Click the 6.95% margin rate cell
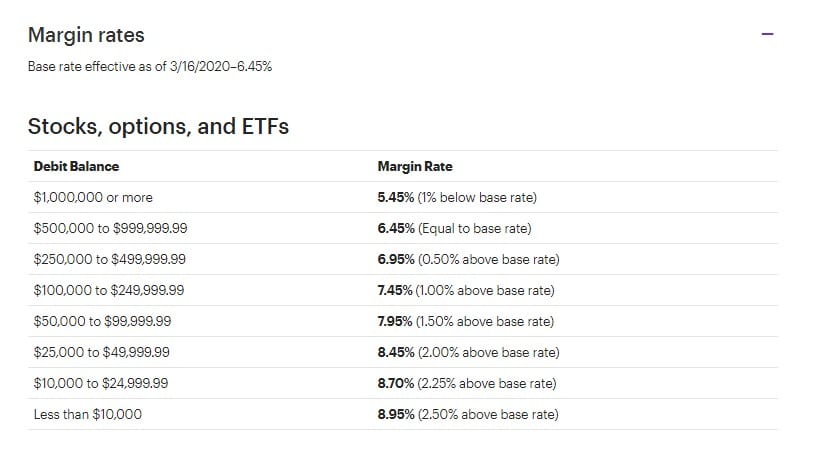828x458 pixels. click(x=468, y=259)
